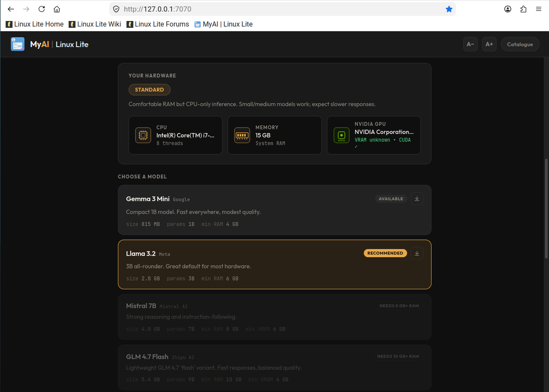Image resolution: width=549 pixels, height=392 pixels.
Task: Open the Firefox account icon
Action: pos(508,9)
